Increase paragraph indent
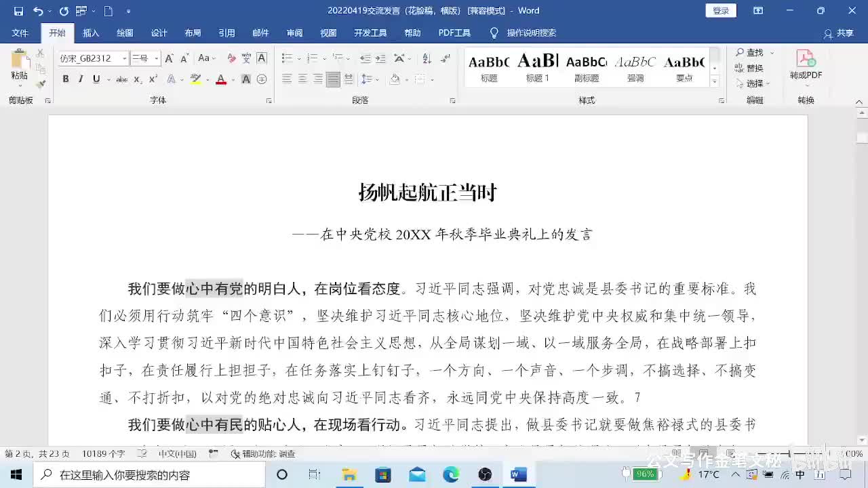The image size is (868, 488). coord(380,58)
